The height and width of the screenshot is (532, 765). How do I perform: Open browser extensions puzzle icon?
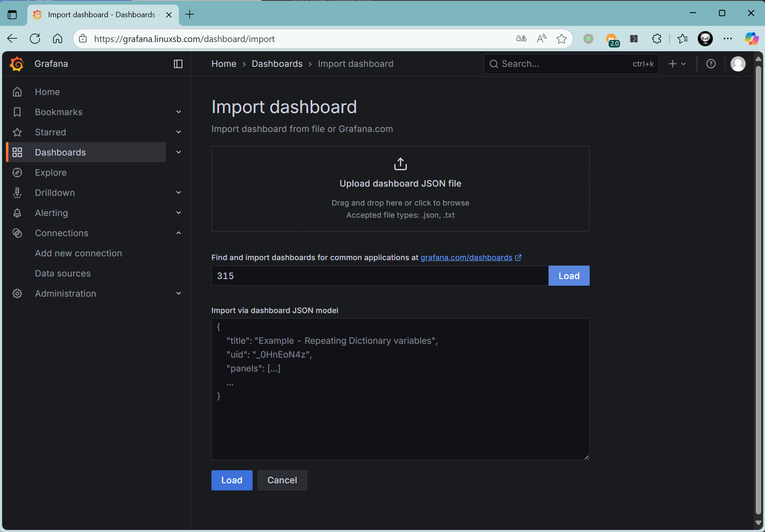tap(657, 39)
